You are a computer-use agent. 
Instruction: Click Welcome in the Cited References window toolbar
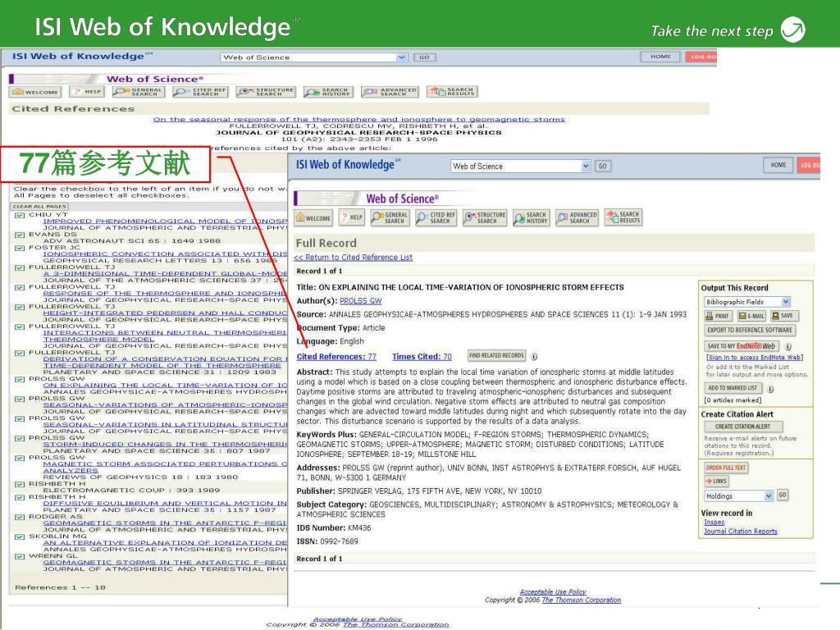(x=34, y=92)
